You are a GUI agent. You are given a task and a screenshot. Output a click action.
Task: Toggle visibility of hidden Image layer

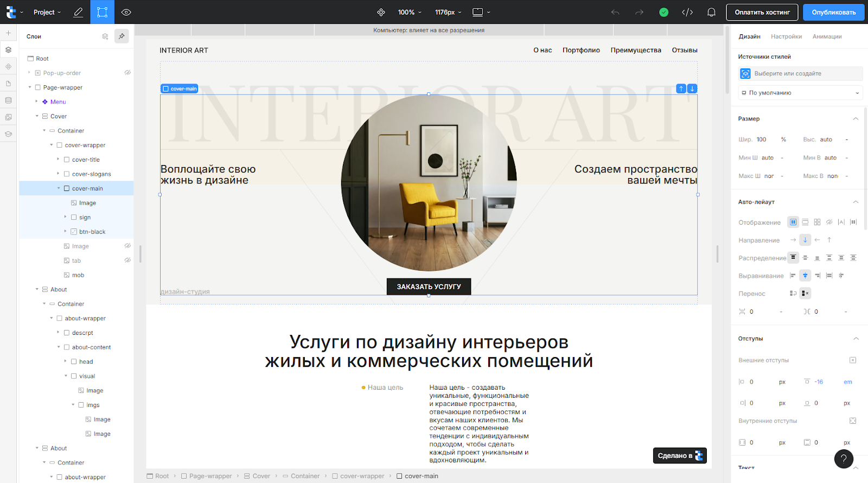click(127, 246)
